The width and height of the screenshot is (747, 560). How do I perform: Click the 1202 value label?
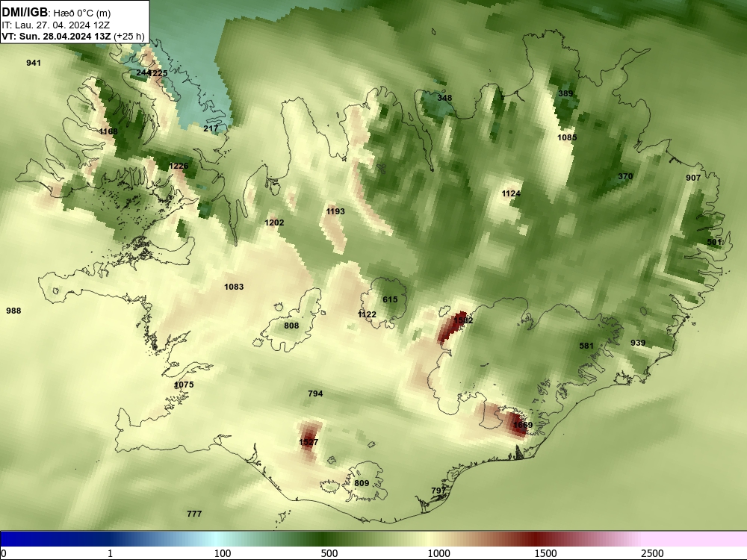click(274, 223)
